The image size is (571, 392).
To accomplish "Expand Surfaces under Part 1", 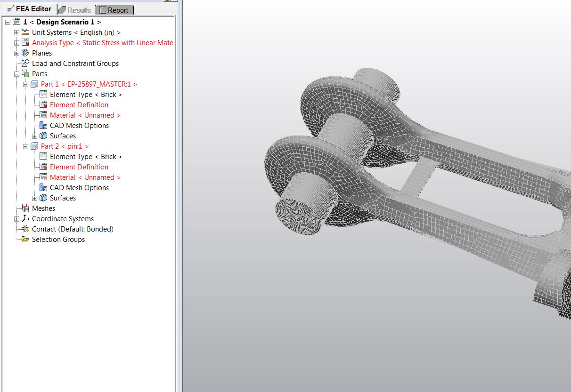I will coord(34,136).
